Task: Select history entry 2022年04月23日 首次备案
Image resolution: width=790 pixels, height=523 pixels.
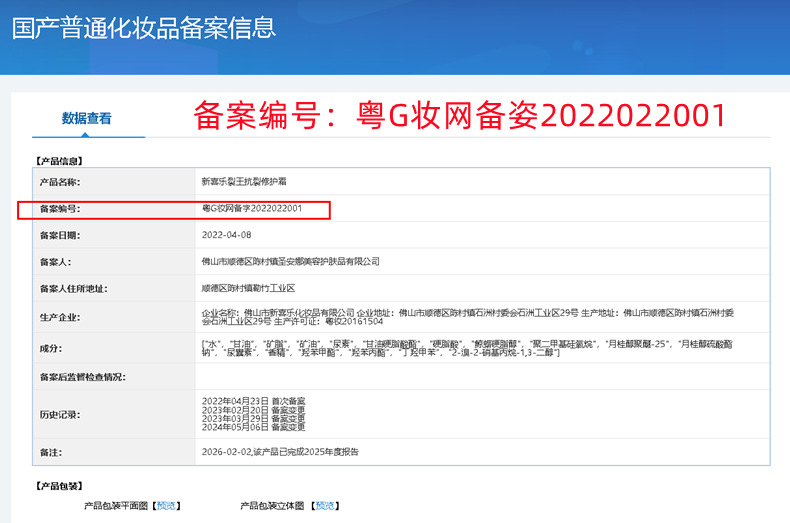Action: point(253,401)
